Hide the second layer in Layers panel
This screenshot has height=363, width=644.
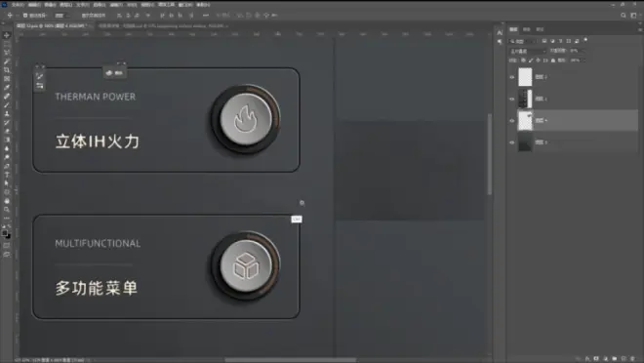511,99
